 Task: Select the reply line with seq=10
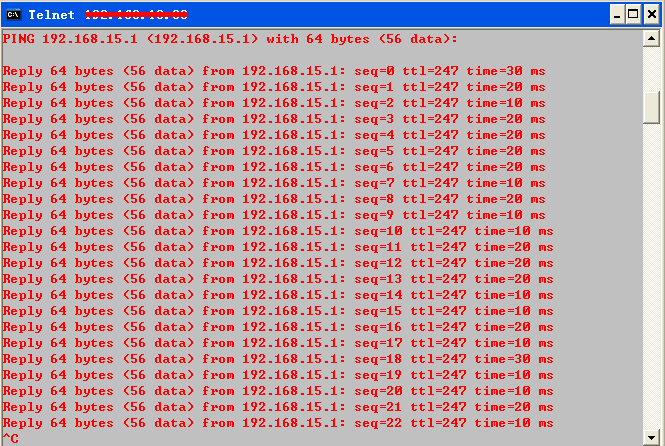(278, 231)
